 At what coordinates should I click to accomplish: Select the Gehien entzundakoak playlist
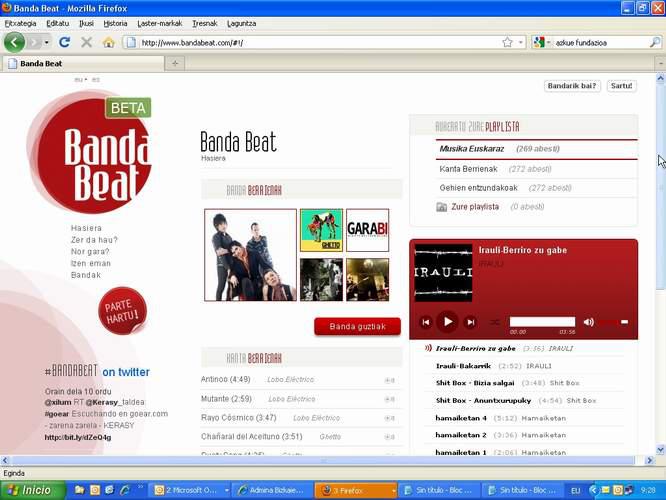(536, 188)
